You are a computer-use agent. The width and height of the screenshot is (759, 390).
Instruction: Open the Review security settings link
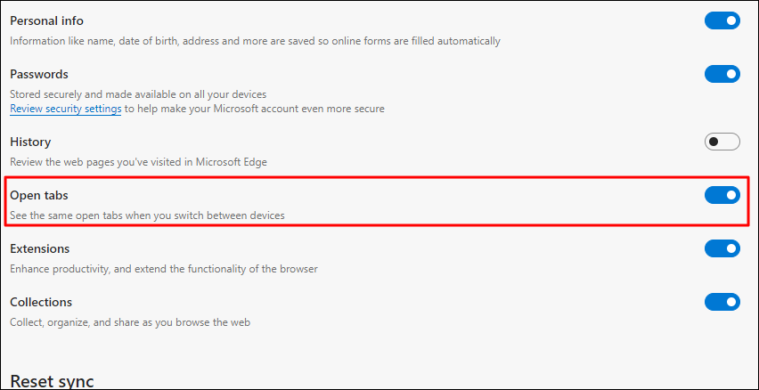[x=65, y=109]
